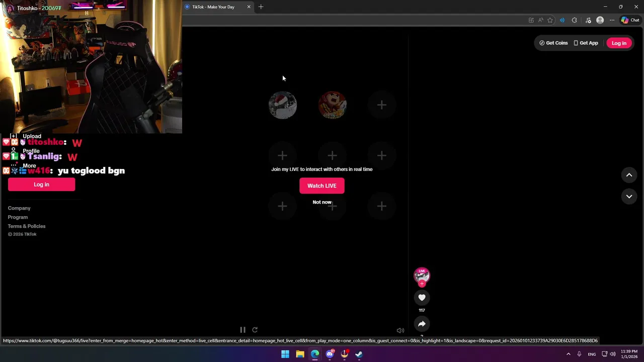Open the LIVE creator's profile avatar
The image size is (644, 362).
pos(422,275)
